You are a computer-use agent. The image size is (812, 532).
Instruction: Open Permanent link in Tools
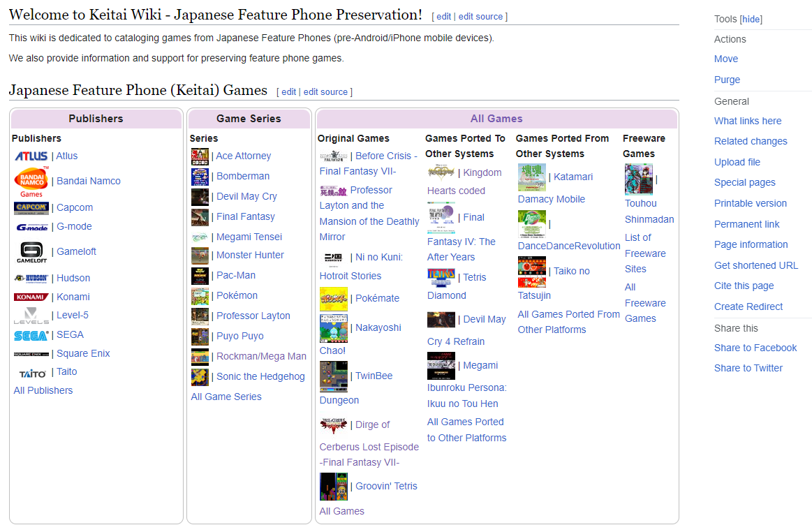(x=747, y=224)
